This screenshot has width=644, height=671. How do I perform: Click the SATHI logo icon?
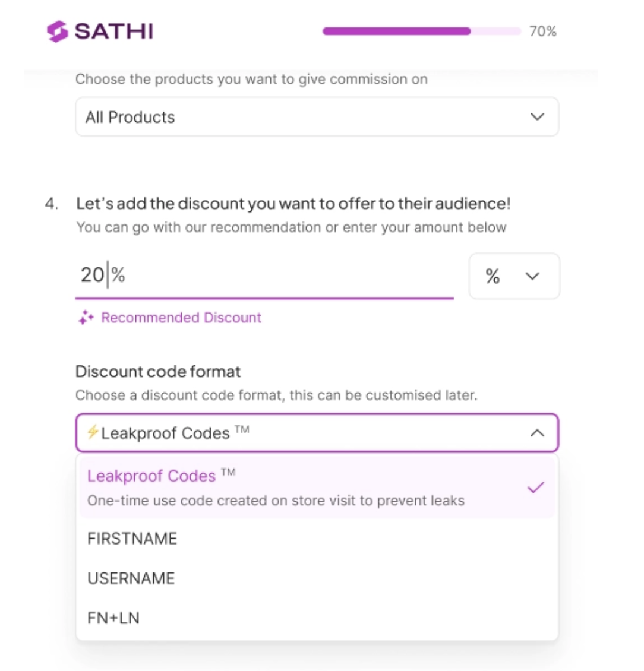point(58,31)
